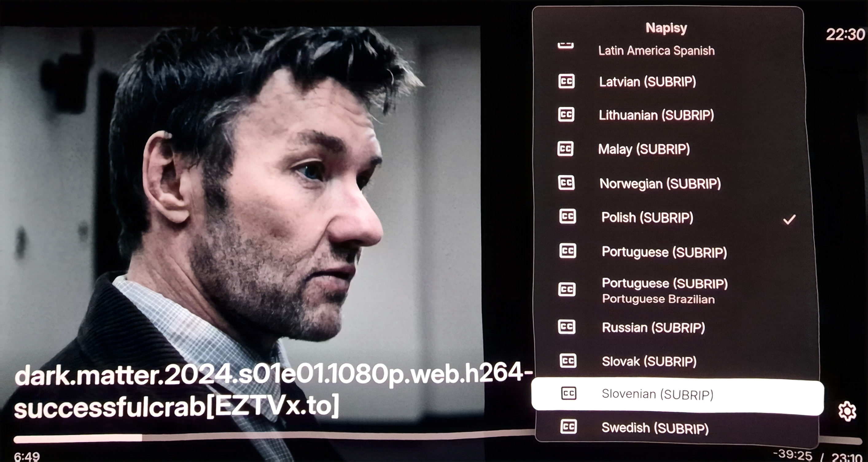868x462 pixels.
Task: Pick Latin America Spanish subtitles
Action: point(656,51)
